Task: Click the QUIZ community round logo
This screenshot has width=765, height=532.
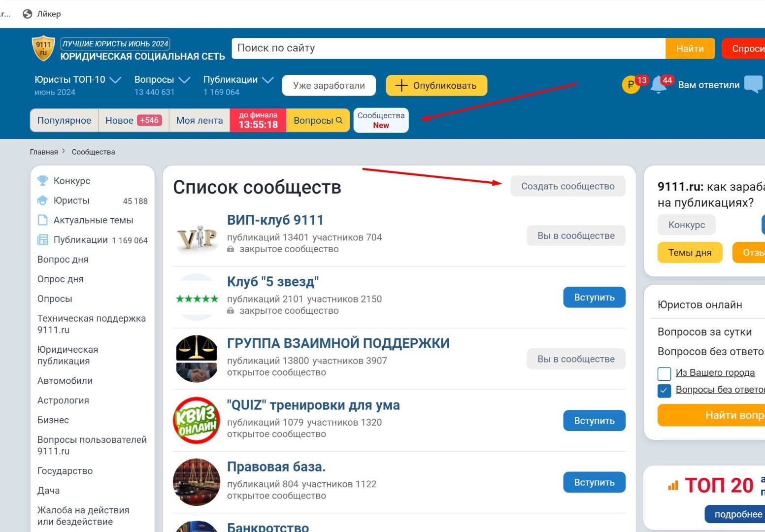Action: [197, 421]
